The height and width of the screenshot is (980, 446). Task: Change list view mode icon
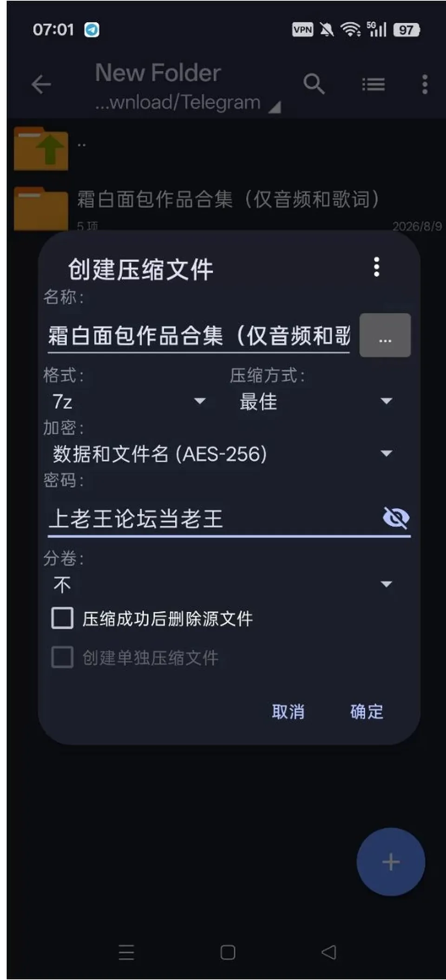pos(374,85)
